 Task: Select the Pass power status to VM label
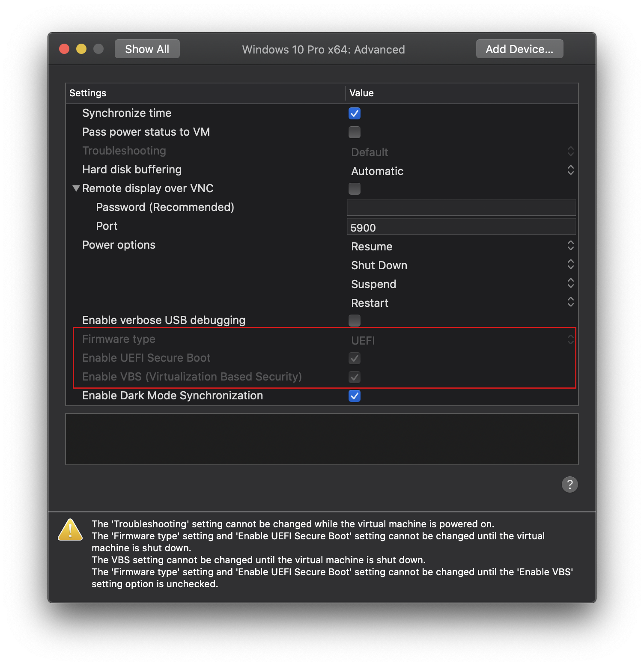(146, 132)
